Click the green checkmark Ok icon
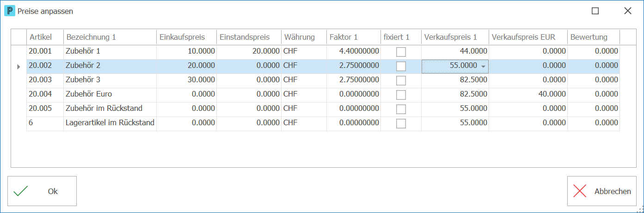The image size is (644, 213). (x=21, y=191)
